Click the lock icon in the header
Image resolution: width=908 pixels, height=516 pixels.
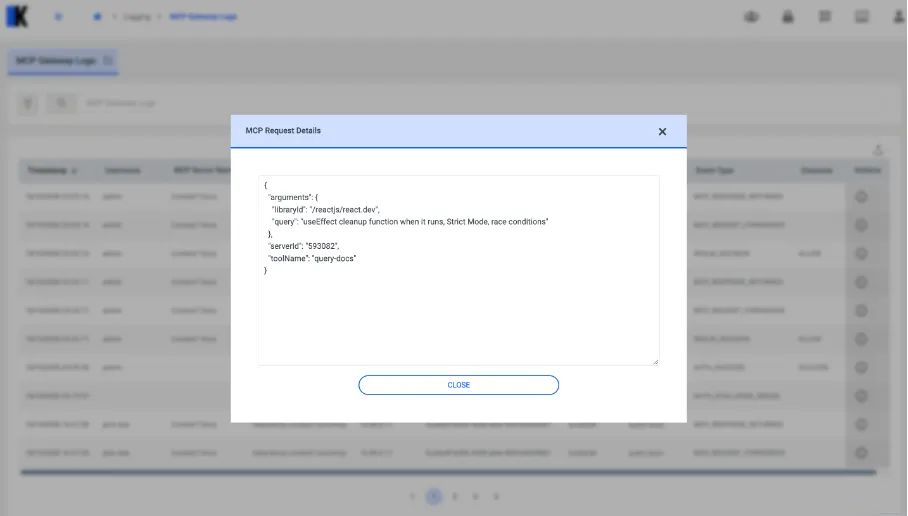click(788, 17)
